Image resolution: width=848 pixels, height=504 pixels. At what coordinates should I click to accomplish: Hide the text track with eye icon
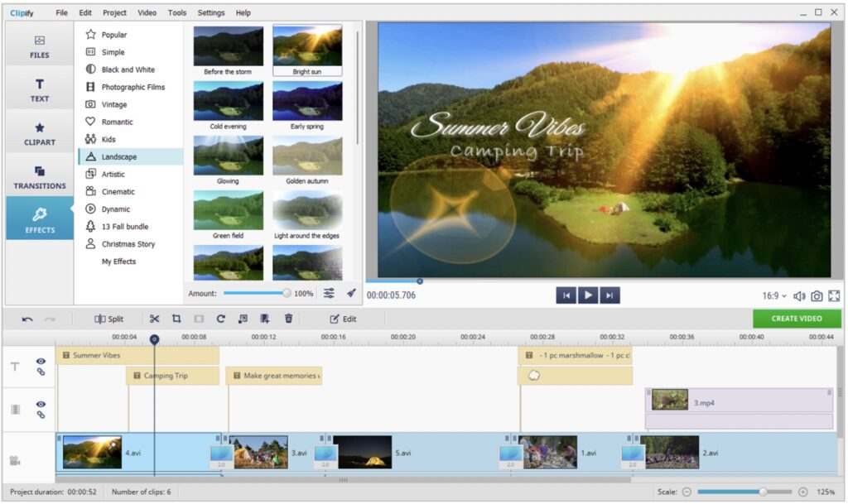pos(41,361)
